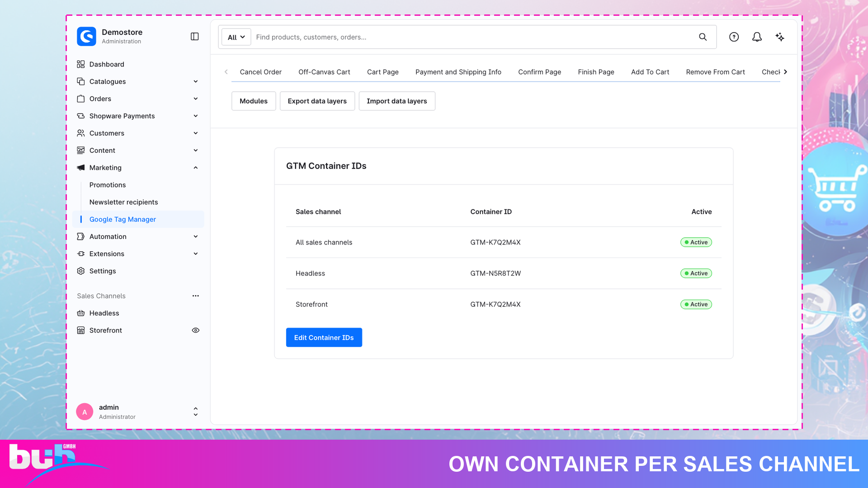Click Export data layers button
This screenshot has width=868, height=488.
click(317, 101)
